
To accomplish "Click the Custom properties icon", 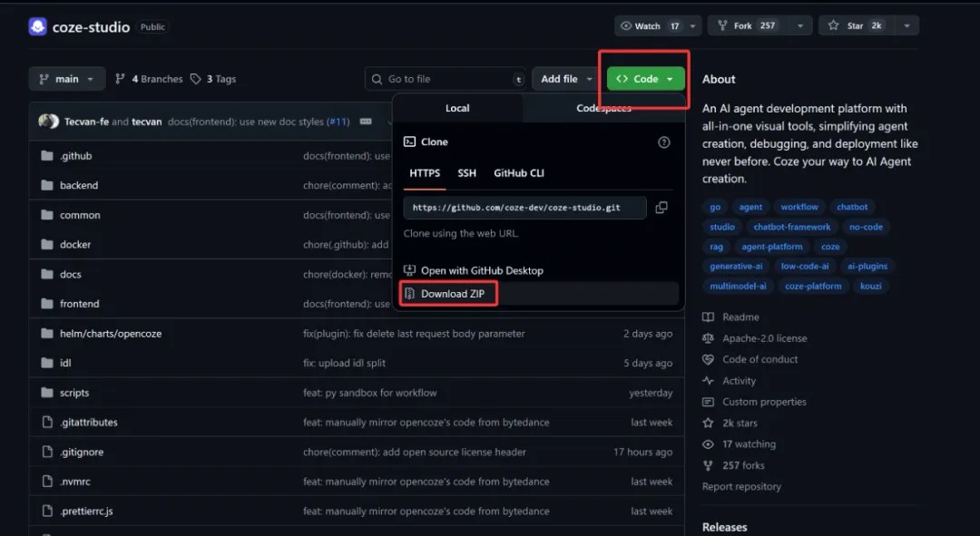I will click(708, 402).
